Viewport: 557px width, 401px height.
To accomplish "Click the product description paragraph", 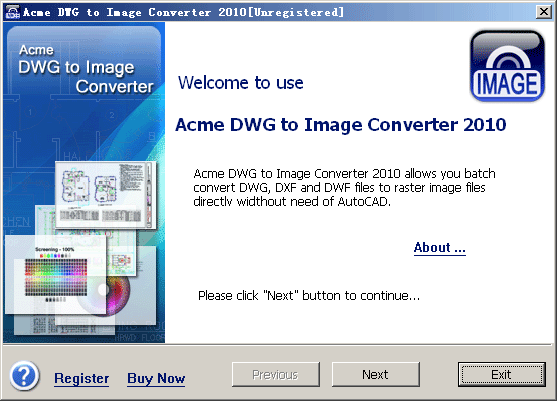I will (x=344, y=188).
